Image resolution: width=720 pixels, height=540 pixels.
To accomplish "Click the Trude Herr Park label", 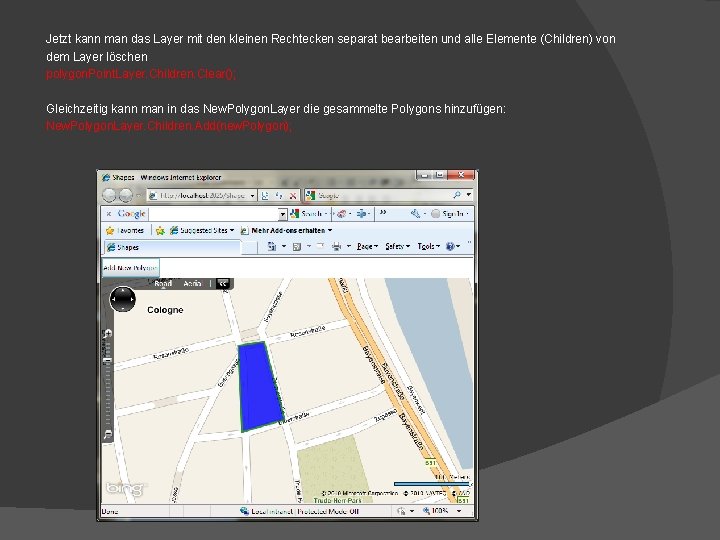I will point(338,501).
